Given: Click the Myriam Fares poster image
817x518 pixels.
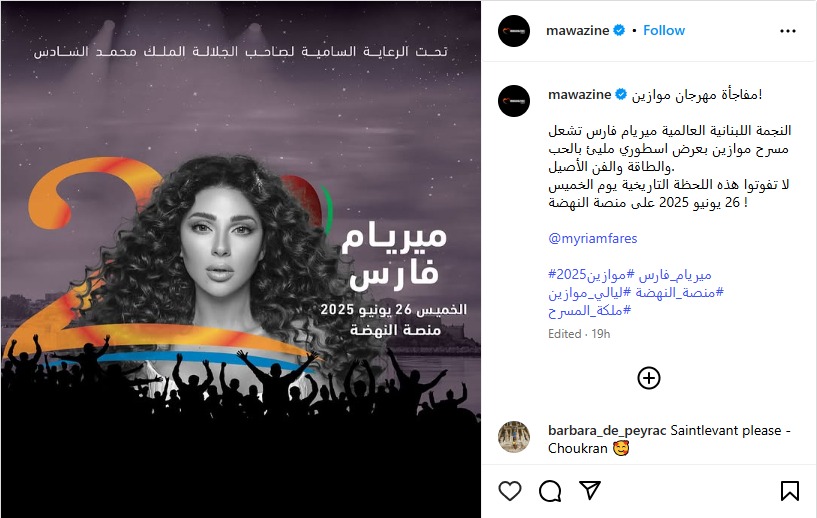Looking at the screenshot, I should pos(241,259).
